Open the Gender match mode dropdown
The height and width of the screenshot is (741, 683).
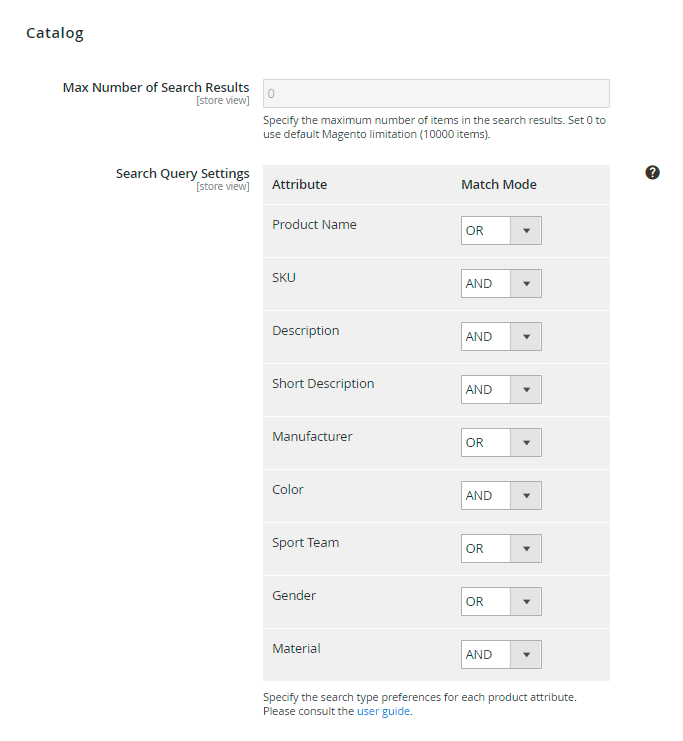pyautogui.click(x=501, y=602)
